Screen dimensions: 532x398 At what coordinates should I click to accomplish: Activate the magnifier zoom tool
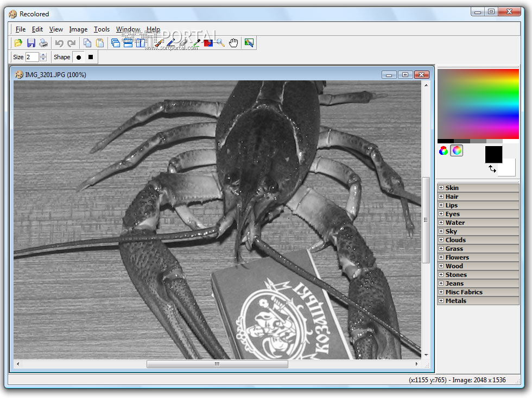tap(220, 43)
